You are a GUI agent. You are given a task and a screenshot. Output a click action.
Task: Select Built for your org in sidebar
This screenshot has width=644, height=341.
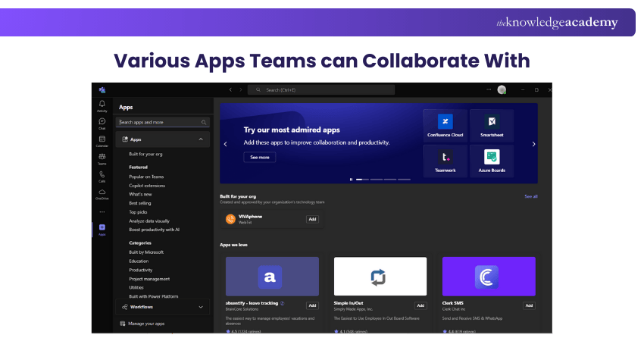coord(145,154)
